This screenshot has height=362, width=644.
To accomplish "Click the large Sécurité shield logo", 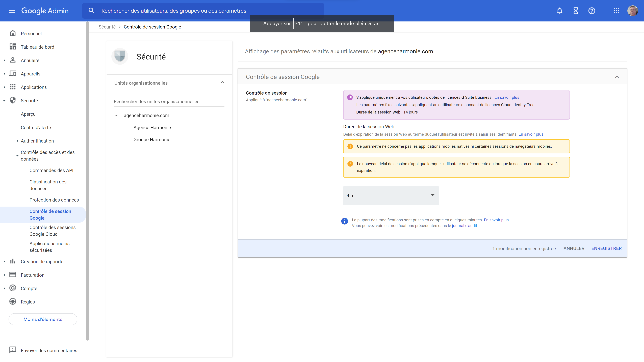I will [120, 57].
